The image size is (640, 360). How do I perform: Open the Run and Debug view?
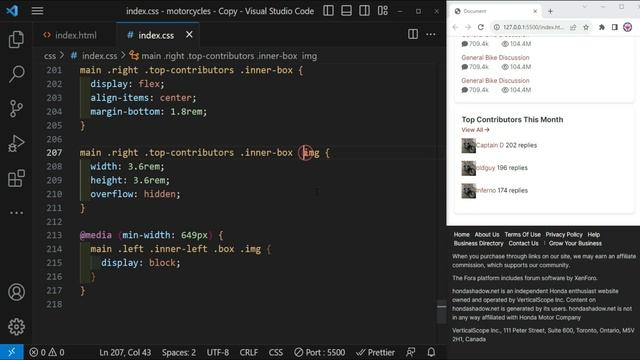(16, 143)
